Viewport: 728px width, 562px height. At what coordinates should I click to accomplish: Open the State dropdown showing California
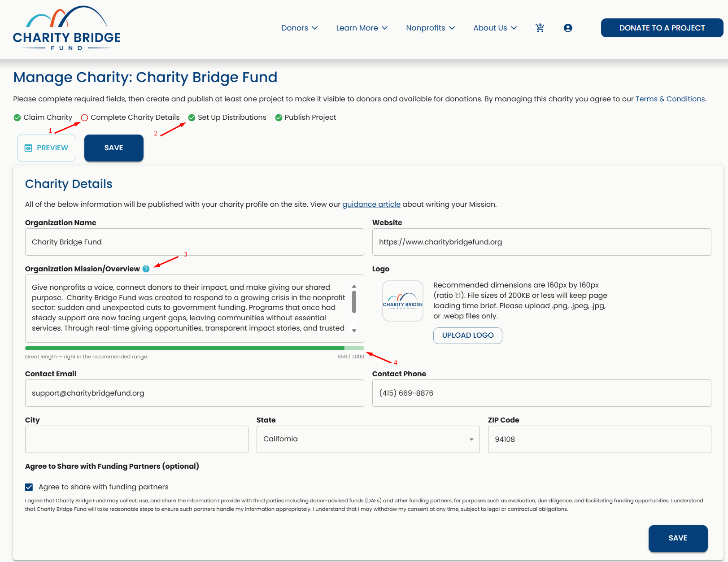(368, 439)
